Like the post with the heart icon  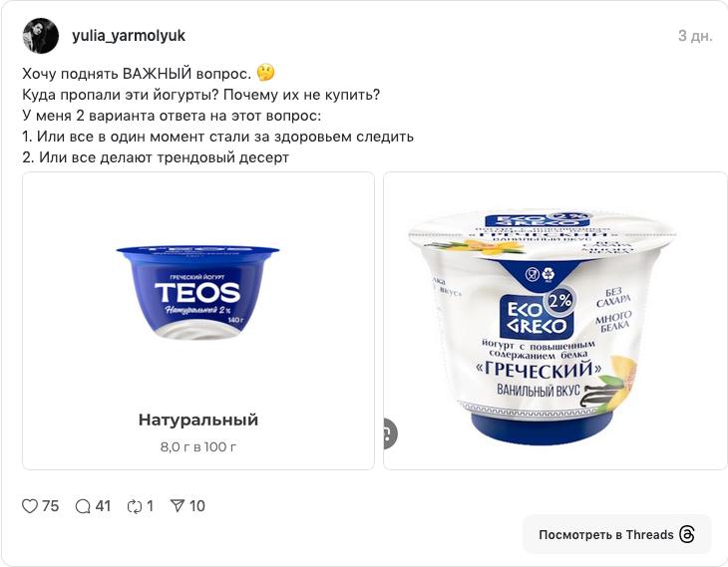tap(30, 506)
